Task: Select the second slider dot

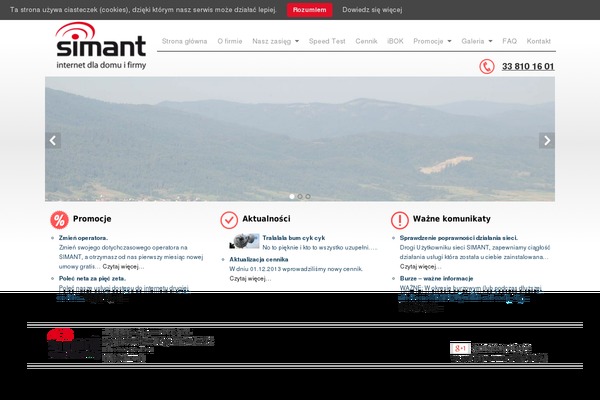Action: 300,196
